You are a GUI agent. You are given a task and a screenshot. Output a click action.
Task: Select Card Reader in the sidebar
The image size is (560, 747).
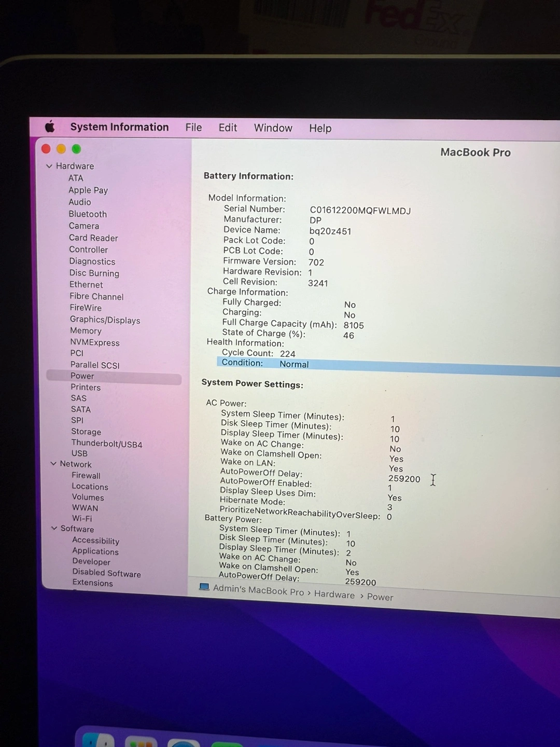(93, 238)
